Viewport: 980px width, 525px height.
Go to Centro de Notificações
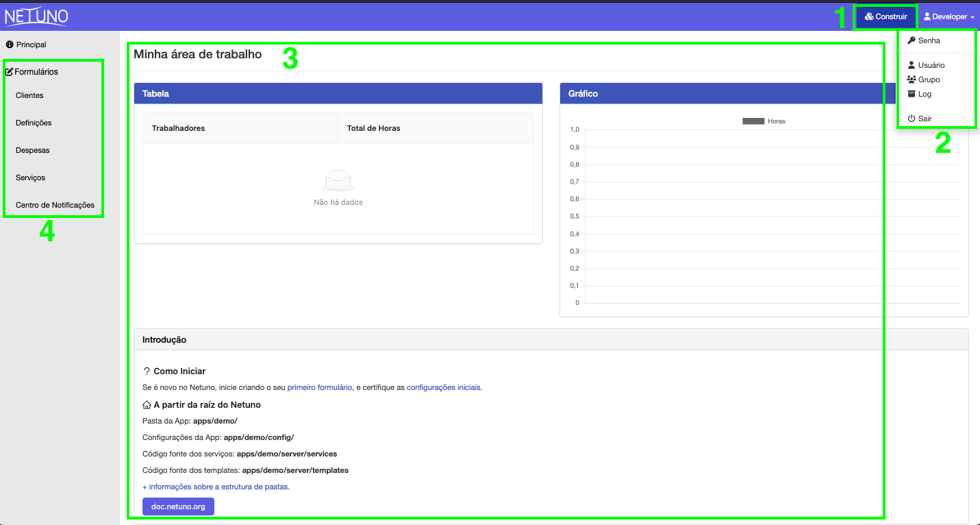[55, 205]
